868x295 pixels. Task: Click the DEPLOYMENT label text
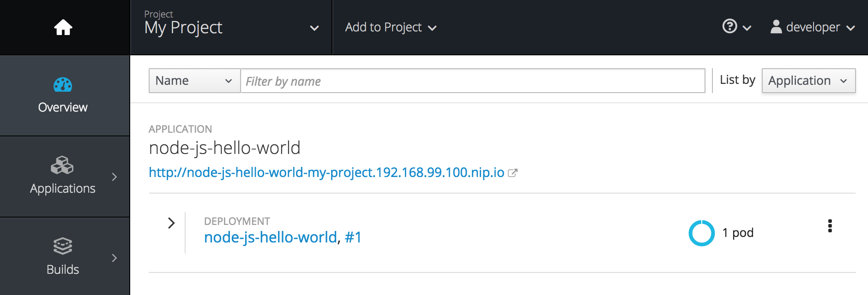click(237, 221)
